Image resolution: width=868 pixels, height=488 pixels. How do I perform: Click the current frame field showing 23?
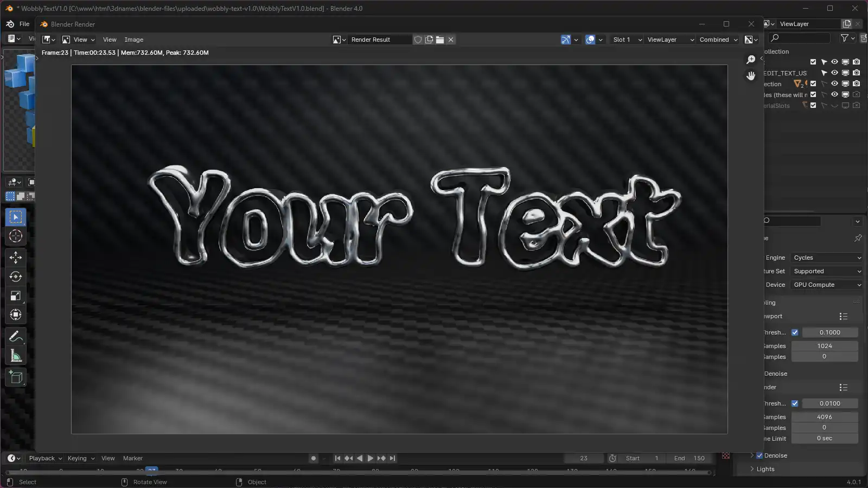(584, 458)
